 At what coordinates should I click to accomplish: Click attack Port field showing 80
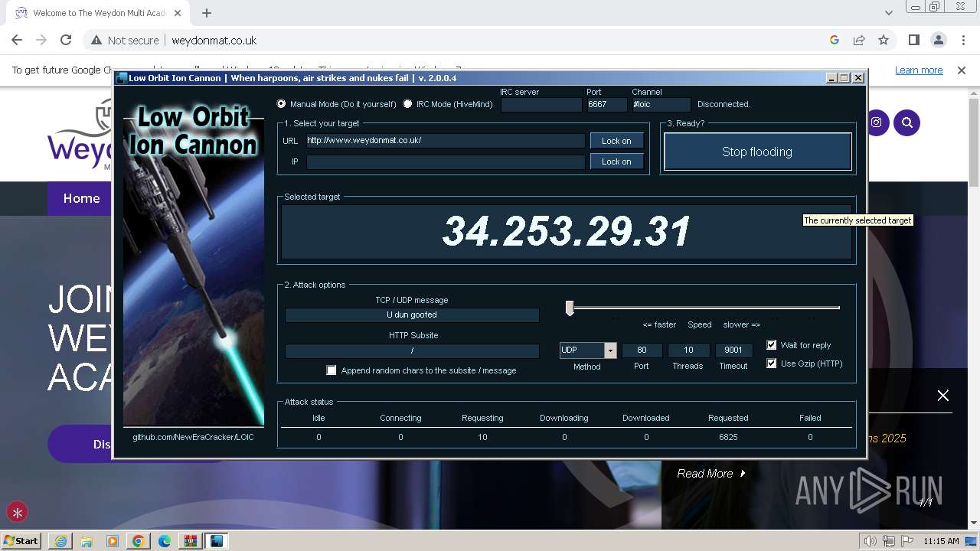(642, 350)
